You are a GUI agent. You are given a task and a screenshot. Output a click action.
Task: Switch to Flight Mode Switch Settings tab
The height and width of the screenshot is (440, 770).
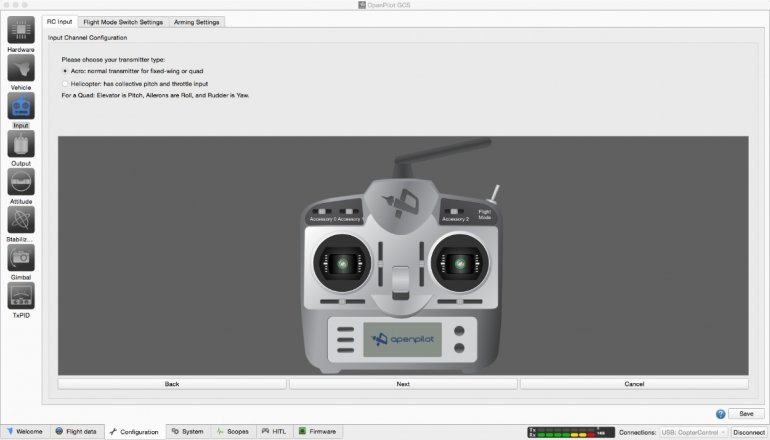point(123,21)
